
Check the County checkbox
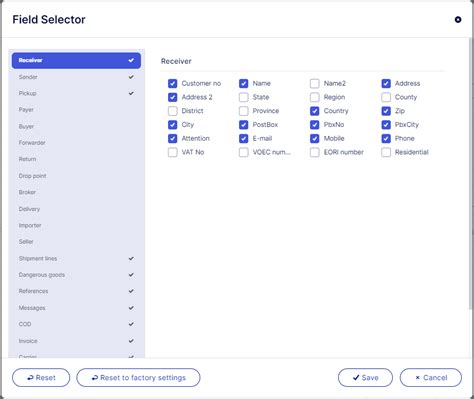pos(386,97)
